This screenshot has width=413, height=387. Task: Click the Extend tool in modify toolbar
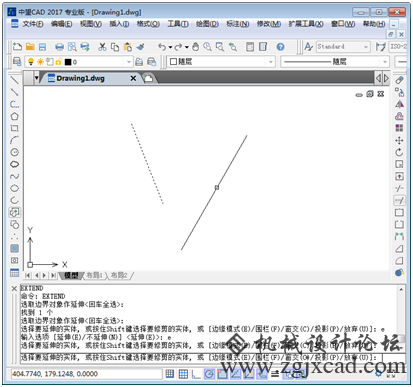click(399, 200)
